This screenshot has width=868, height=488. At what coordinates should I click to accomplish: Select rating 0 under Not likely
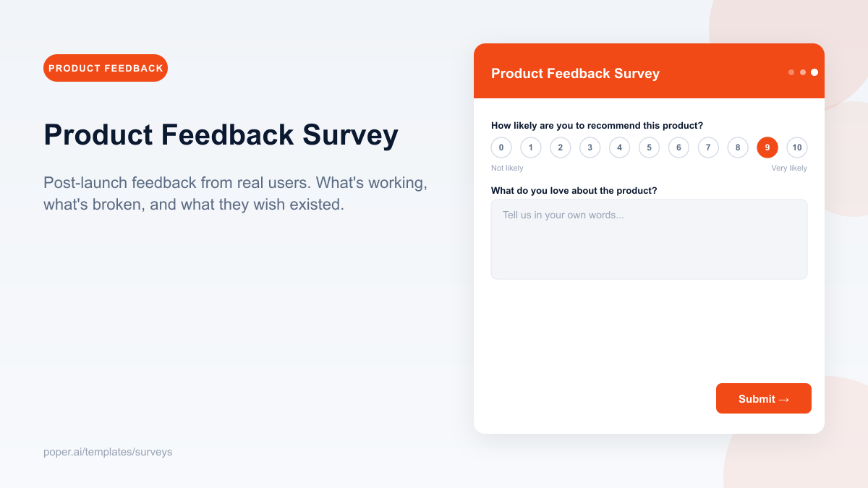(x=501, y=147)
